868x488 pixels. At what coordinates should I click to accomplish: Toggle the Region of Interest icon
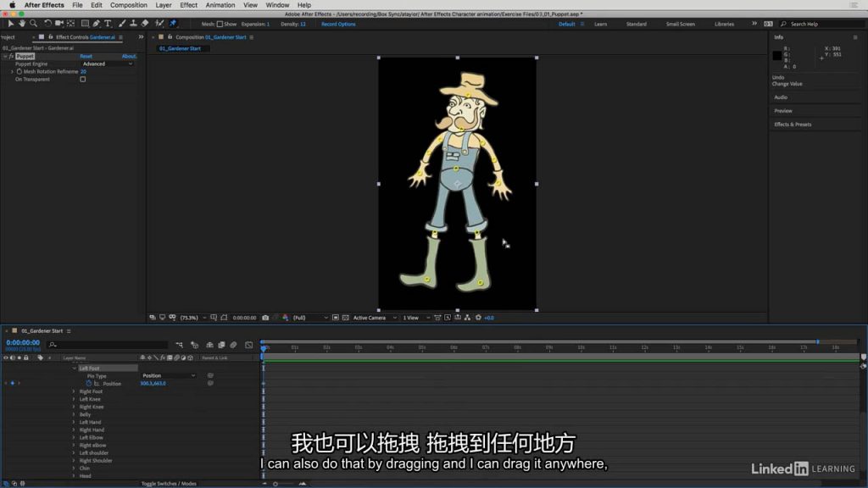336,318
